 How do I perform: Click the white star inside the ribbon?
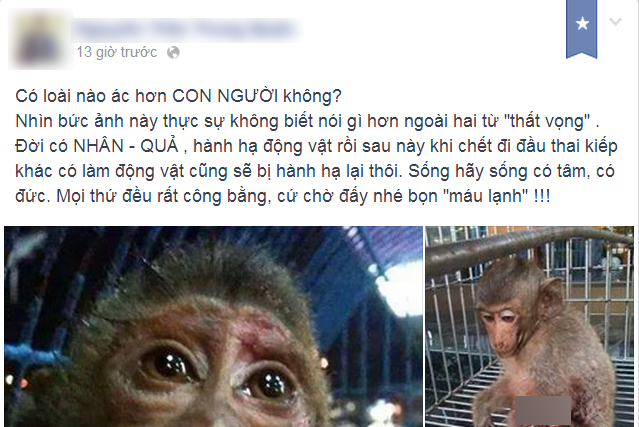click(582, 23)
